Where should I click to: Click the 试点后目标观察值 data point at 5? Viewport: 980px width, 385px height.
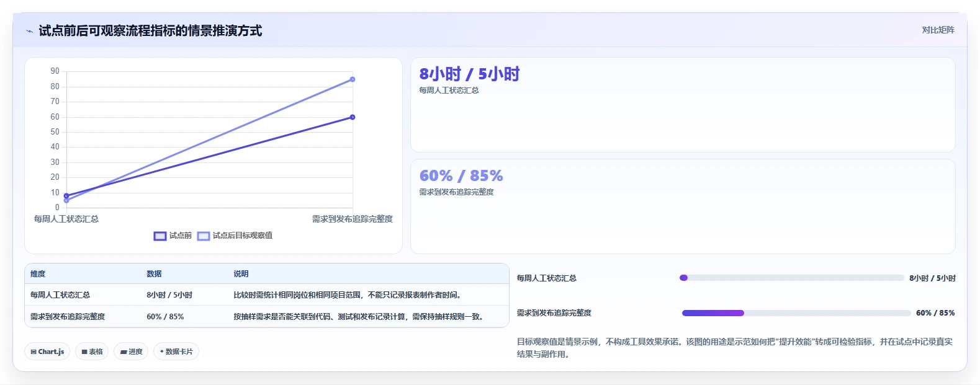(66, 200)
